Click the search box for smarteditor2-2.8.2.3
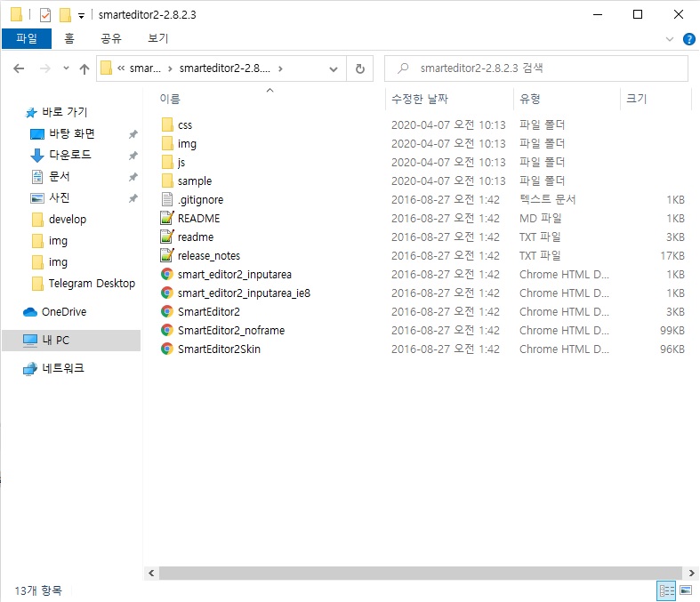Screen dimensions: 700x602 click(x=535, y=68)
